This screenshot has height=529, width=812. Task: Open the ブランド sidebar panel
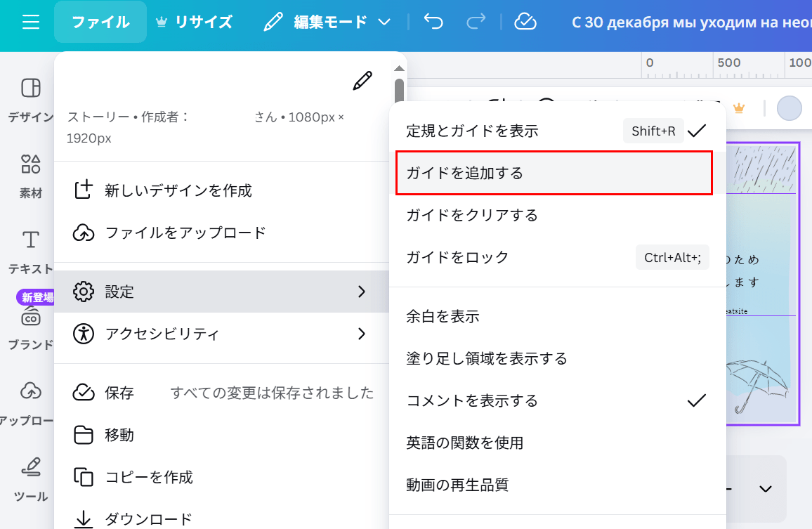click(30, 329)
